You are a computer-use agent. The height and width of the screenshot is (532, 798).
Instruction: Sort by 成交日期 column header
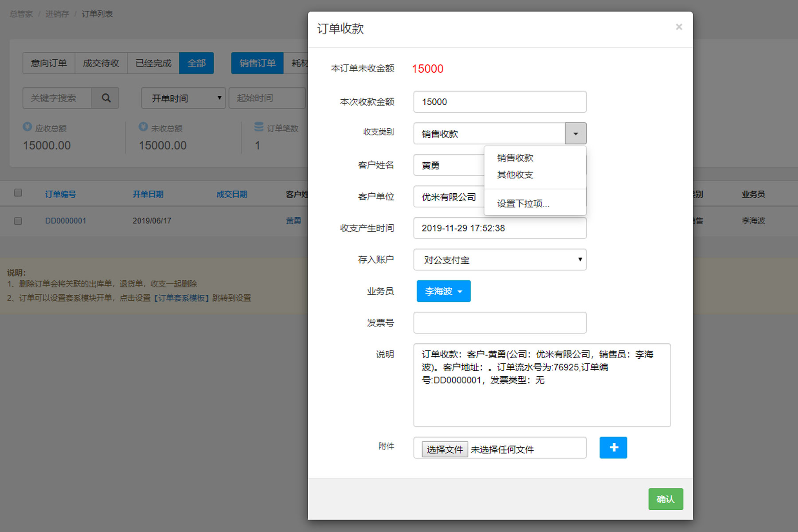click(x=232, y=194)
